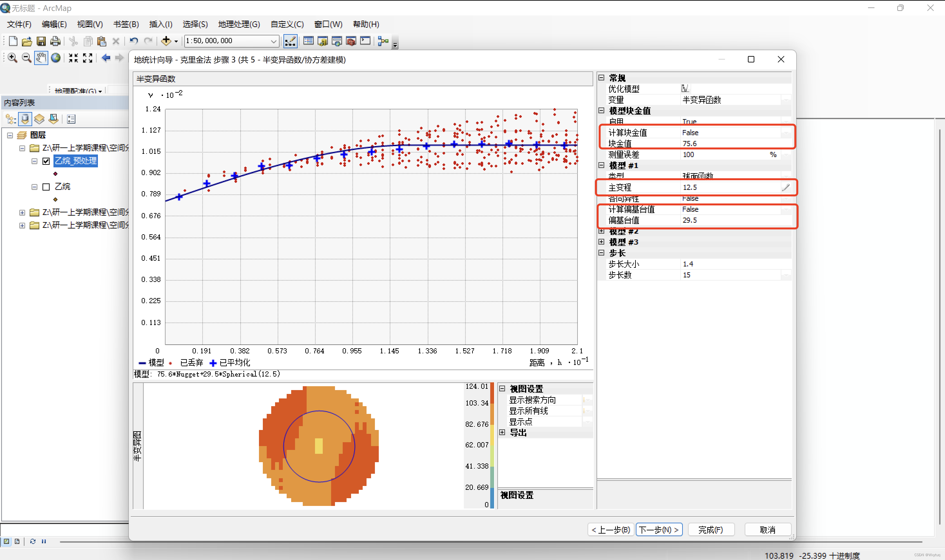This screenshot has height=560, width=945.
Task: Open the 自定义(C) menu
Action: 287,24
